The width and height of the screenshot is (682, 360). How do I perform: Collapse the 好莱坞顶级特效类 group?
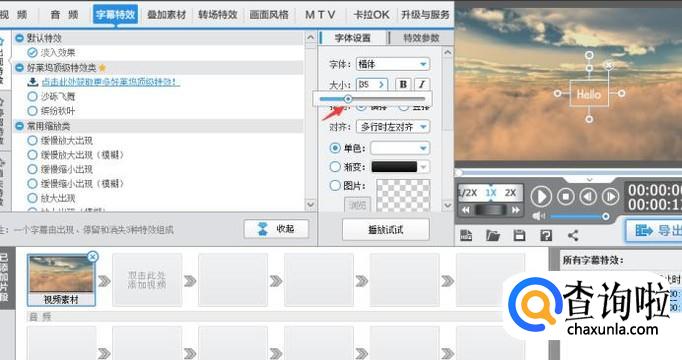(19, 68)
